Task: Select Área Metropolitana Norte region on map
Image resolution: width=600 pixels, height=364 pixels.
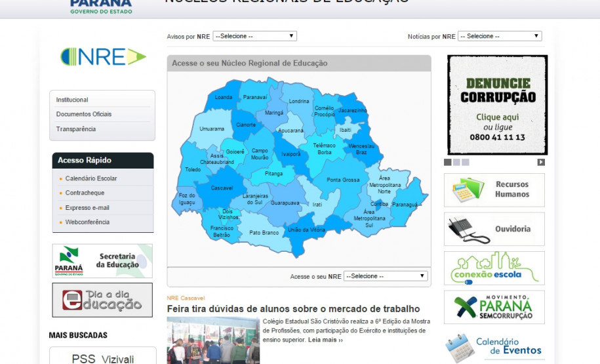Action: click(384, 184)
